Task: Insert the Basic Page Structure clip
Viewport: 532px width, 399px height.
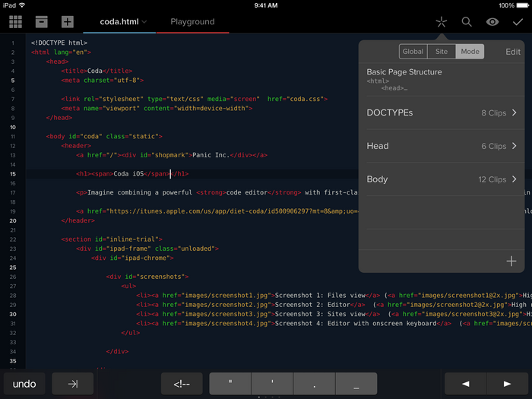Action: click(x=442, y=79)
